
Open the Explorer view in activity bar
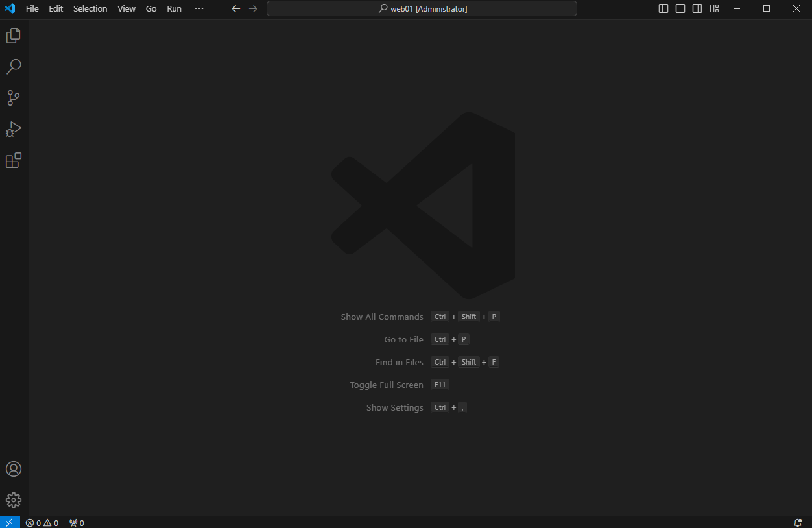coord(14,36)
